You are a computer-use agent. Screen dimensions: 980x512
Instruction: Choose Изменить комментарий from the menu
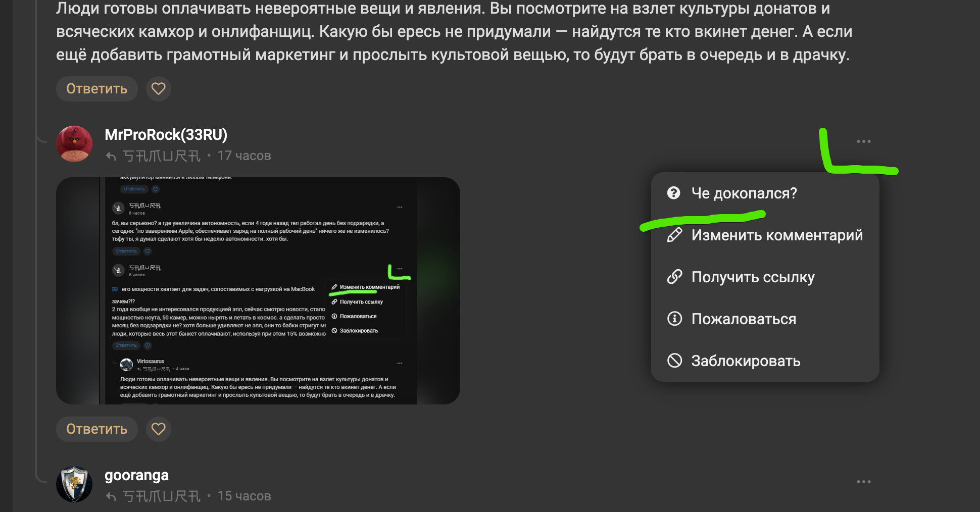coord(765,235)
